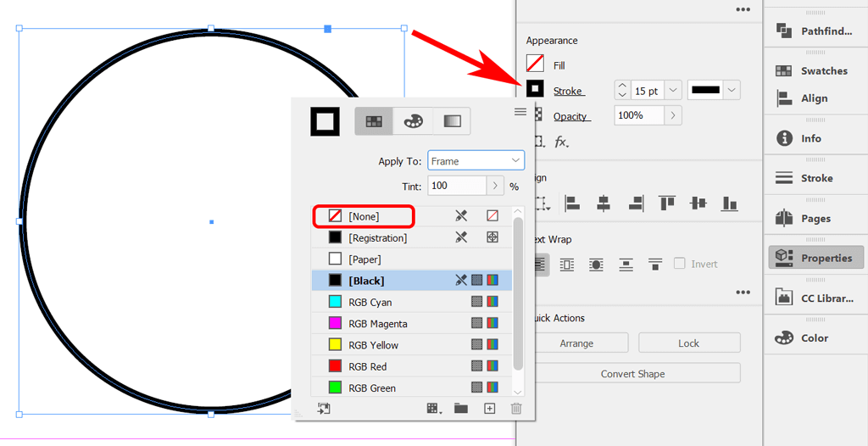Create a new swatch with plus icon
The height and width of the screenshot is (446, 868).
tap(489, 409)
